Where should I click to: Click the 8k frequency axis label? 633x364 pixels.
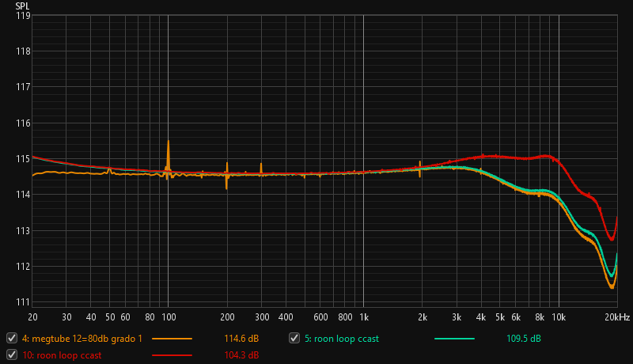(539, 317)
